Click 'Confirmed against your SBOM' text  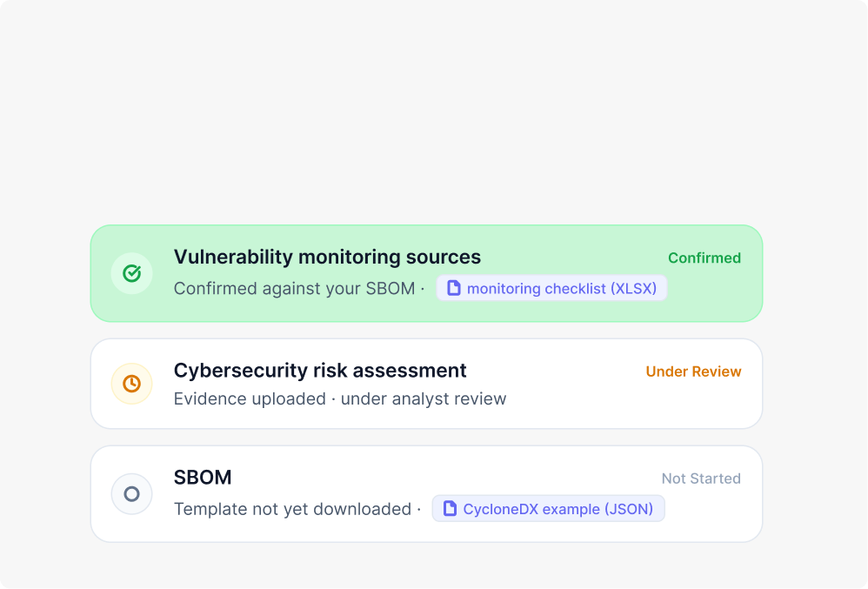[x=295, y=289]
